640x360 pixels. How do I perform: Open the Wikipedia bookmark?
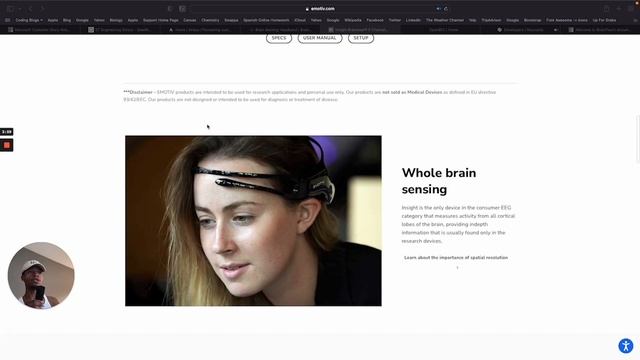353,20
